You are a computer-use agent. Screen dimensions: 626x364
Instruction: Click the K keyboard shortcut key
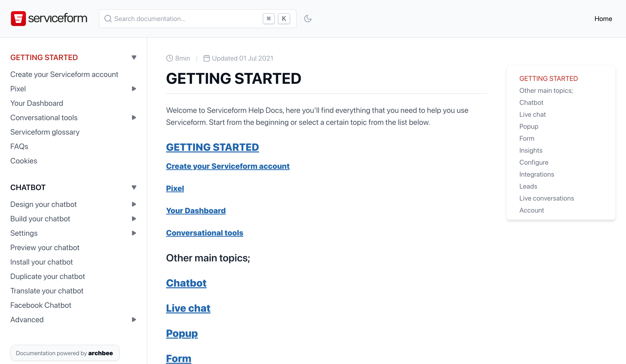tap(284, 19)
